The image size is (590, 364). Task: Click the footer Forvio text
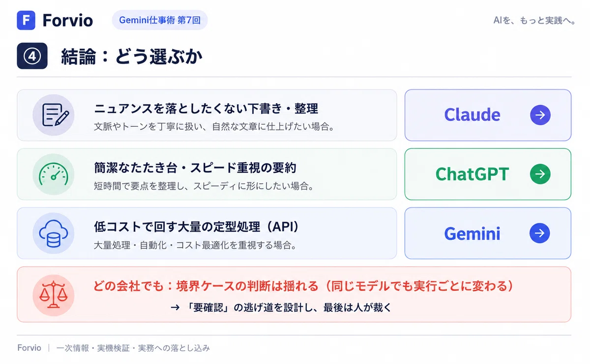click(x=29, y=348)
